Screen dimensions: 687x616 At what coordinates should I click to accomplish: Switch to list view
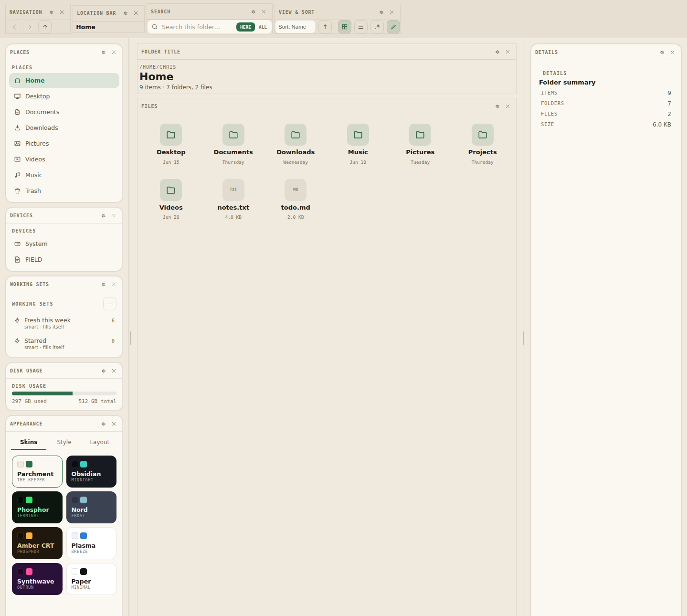(x=361, y=27)
